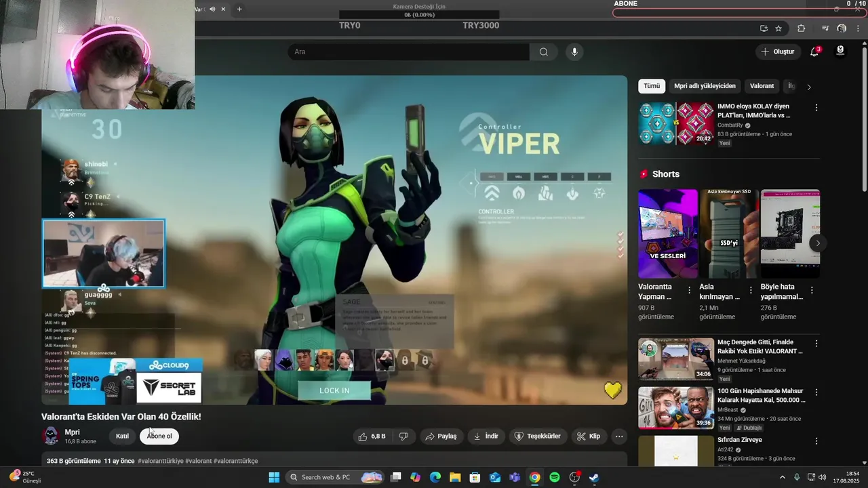Select Mpri adlı yükleyiciden chip
868x488 pixels.
point(705,86)
